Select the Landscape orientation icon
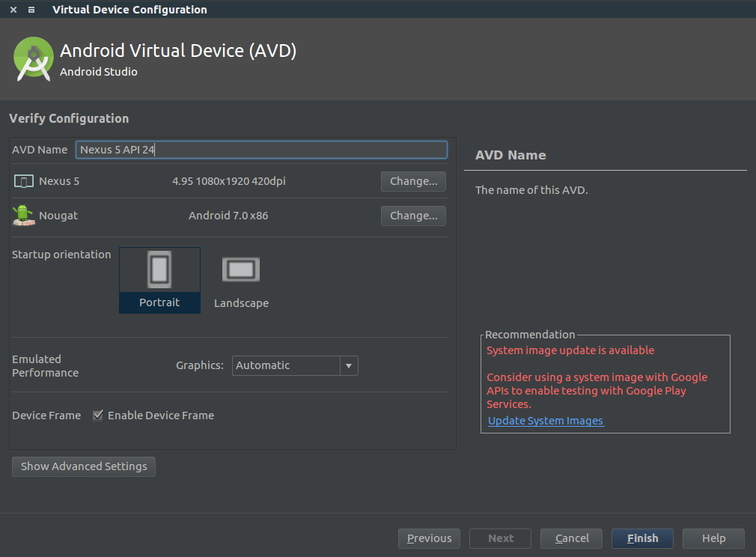 click(241, 270)
